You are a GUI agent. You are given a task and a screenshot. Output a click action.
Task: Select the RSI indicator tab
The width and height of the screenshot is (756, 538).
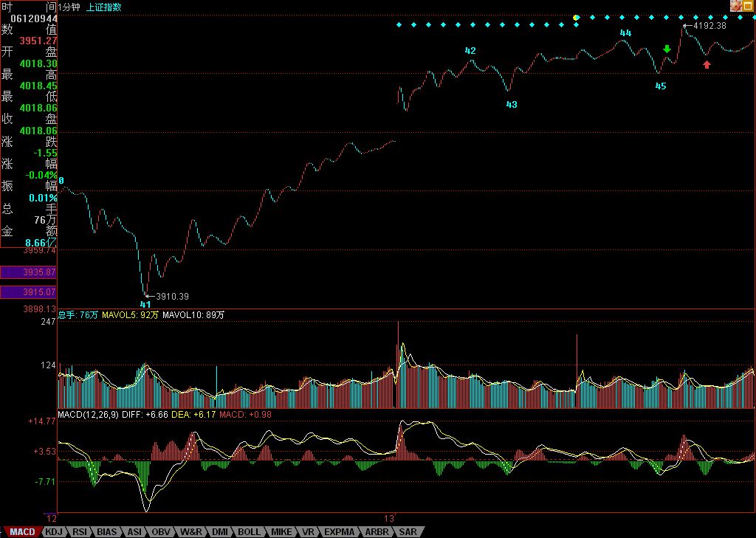[80, 531]
